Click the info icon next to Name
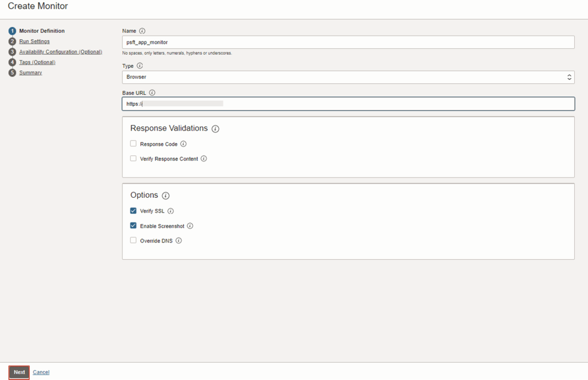588x380 pixels. [x=142, y=31]
